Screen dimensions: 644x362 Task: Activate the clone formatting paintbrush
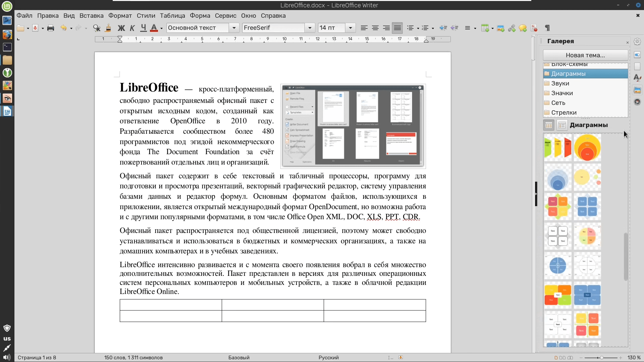point(108,28)
